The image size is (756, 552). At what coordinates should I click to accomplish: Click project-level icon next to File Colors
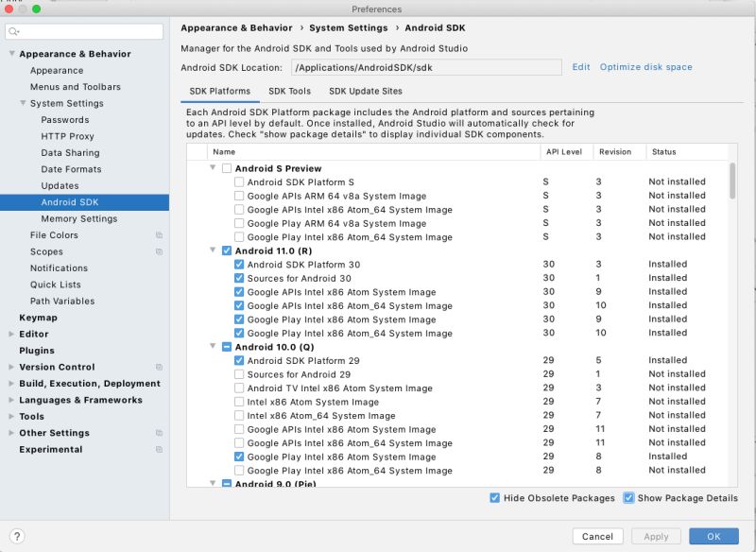(x=159, y=235)
